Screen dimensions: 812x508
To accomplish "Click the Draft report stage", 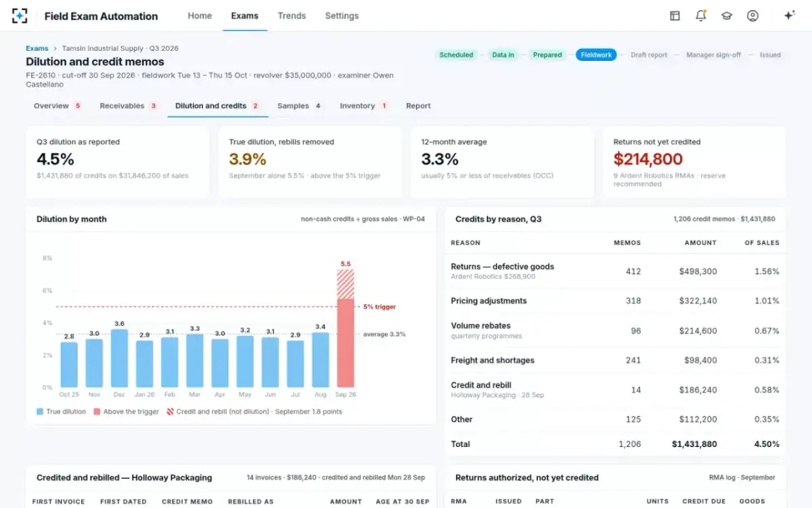I will (649, 55).
